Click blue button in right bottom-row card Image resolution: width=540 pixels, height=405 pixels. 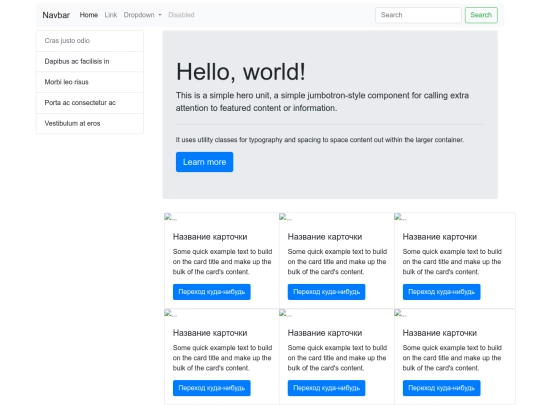(x=442, y=388)
